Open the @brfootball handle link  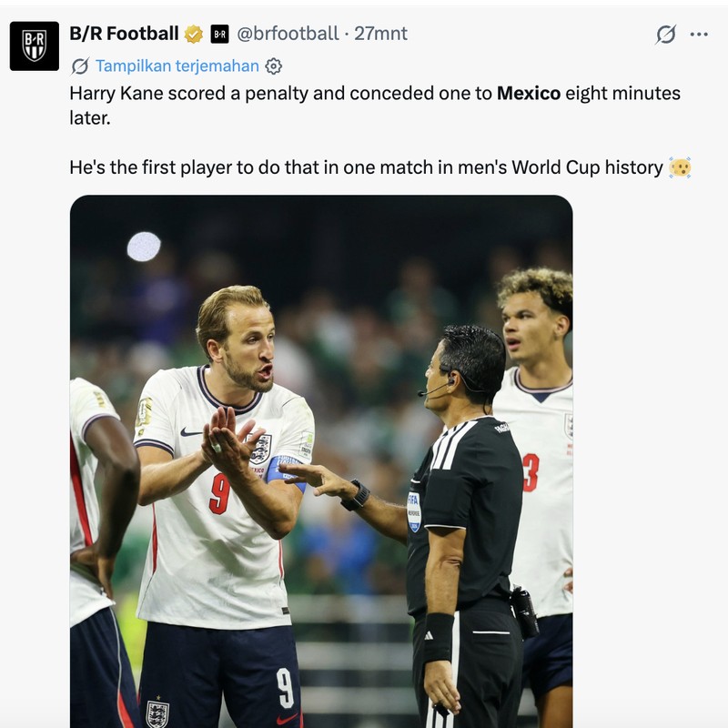(x=288, y=34)
